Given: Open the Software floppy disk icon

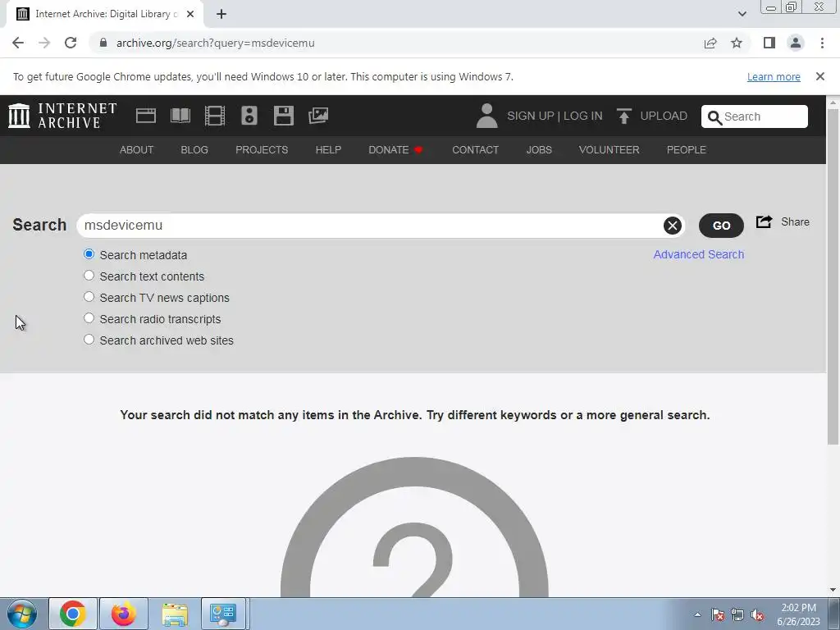Looking at the screenshot, I should [x=283, y=116].
